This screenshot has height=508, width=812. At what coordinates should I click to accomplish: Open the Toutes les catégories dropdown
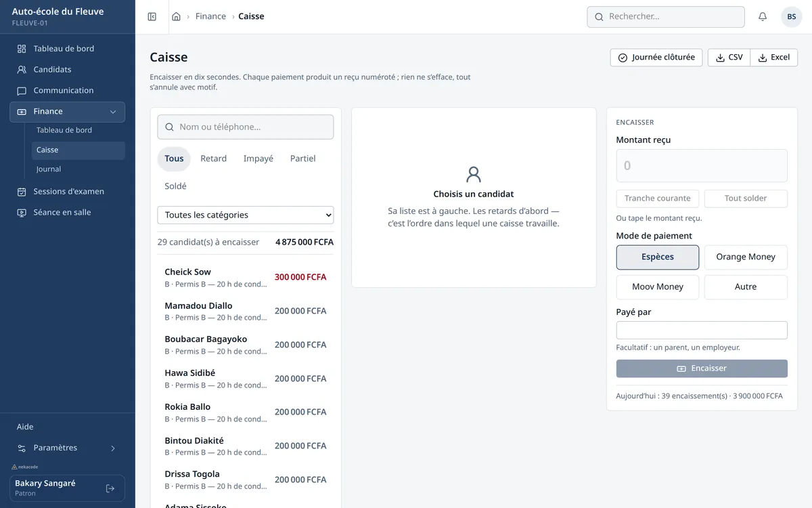246,215
